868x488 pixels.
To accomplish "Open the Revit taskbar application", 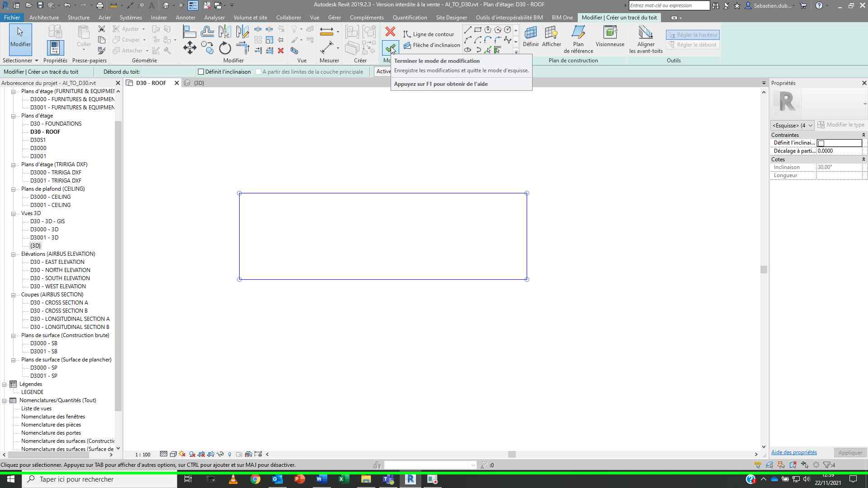I will pos(410,479).
